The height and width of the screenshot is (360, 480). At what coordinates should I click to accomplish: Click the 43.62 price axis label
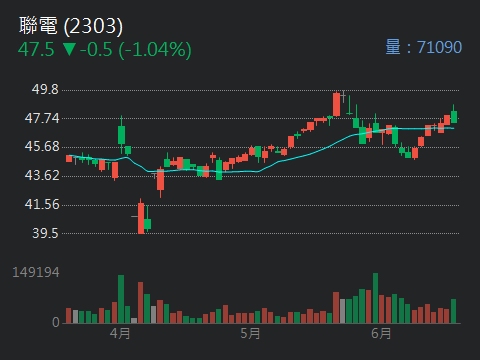[x=42, y=176]
